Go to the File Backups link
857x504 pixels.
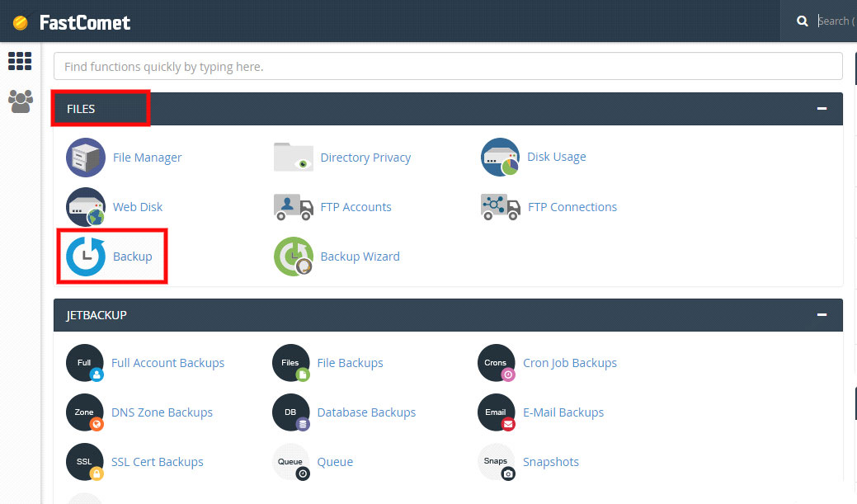pyautogui.click(x=350, y=363)
